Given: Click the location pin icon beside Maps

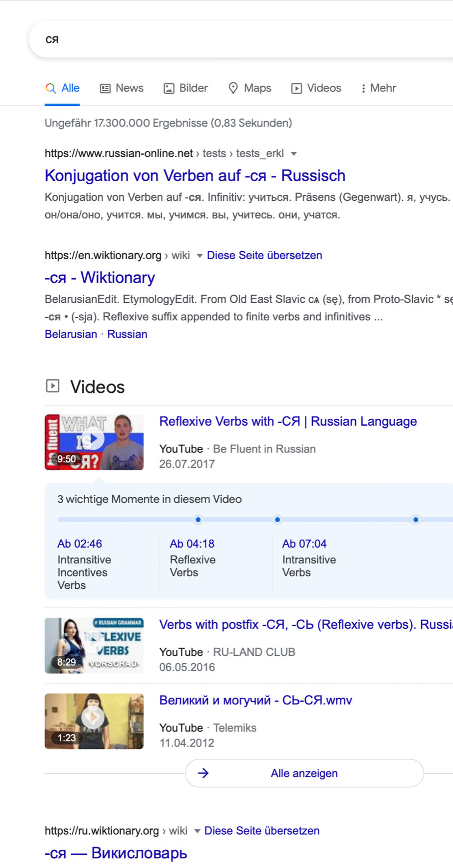Looking at the screenshot, I should (233, 88).
